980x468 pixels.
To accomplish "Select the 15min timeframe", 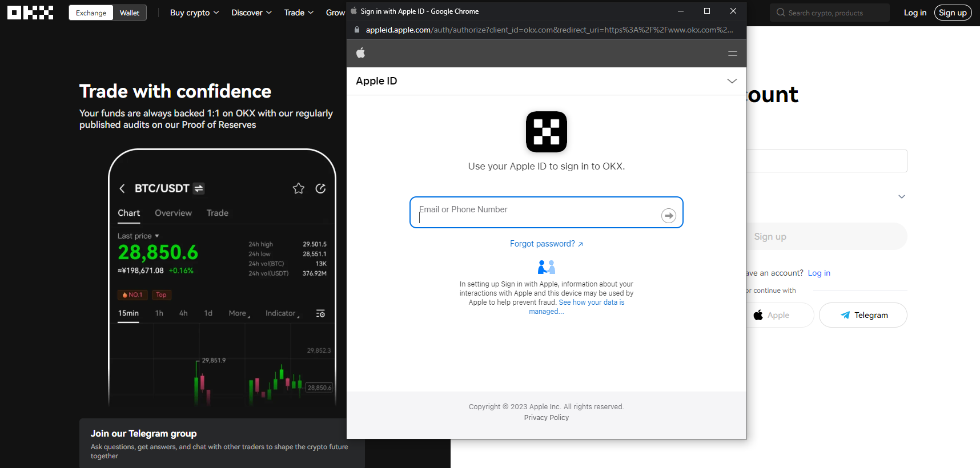I will click(x=128, y=313).
